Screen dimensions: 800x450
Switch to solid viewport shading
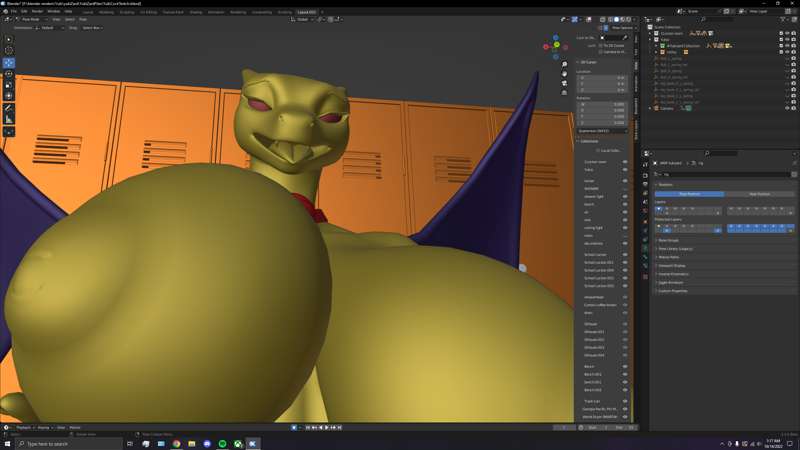pos(616,19)
